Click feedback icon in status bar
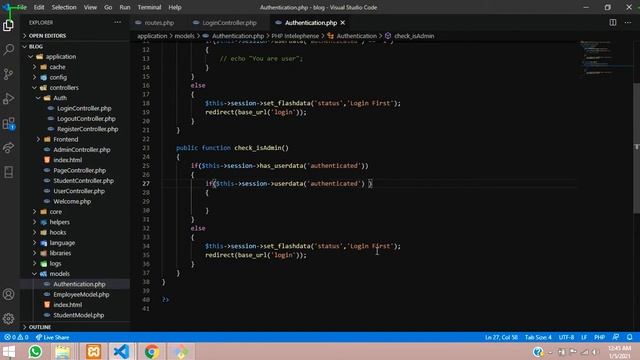 point(616,338)
